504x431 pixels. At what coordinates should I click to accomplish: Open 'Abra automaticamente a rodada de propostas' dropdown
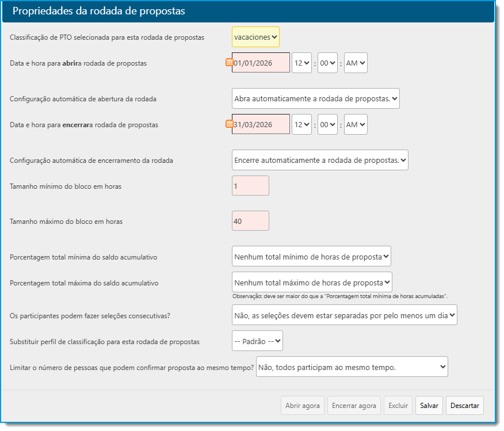316,98
